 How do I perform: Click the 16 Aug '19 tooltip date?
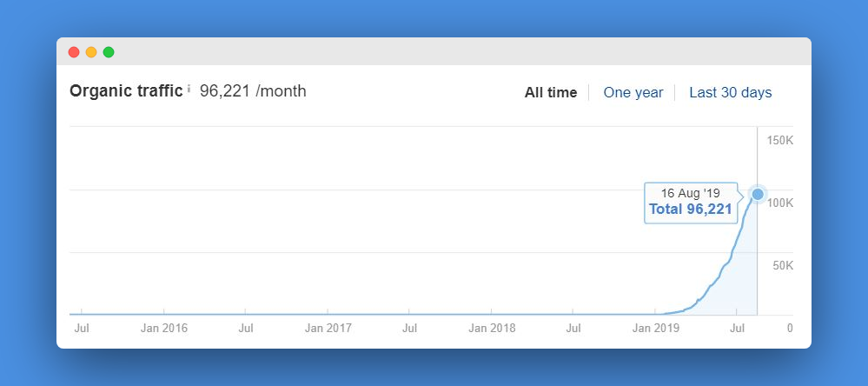690,193
